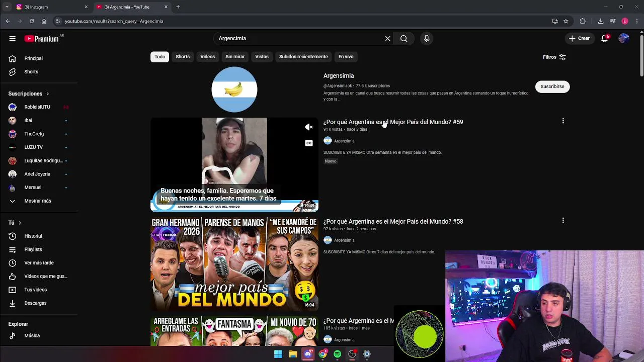Bookmark this page with star icon
Screen dimensions: 644x362
tap(566, 21)
